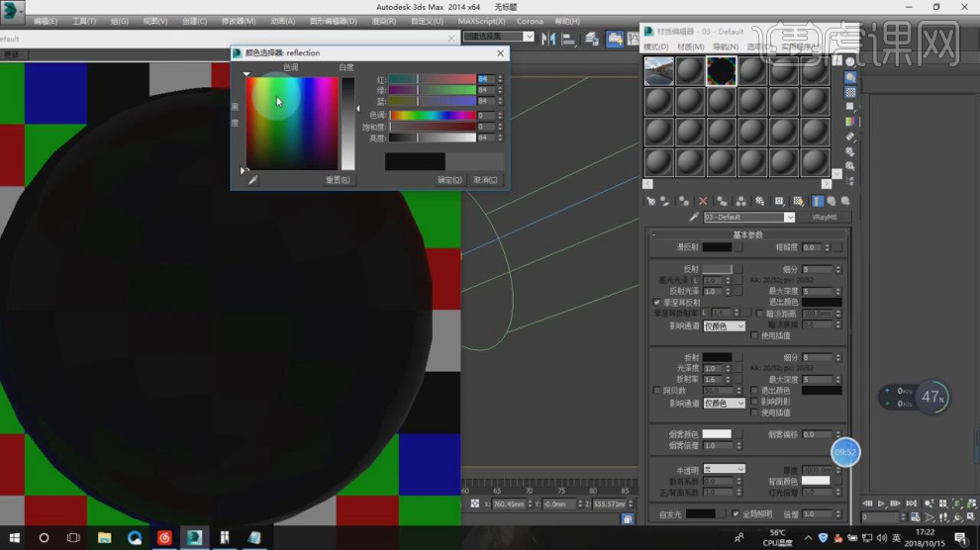The height and width of the screenshot is (550, 980).
Task: Click reflection map slot button
Action: 738,269
